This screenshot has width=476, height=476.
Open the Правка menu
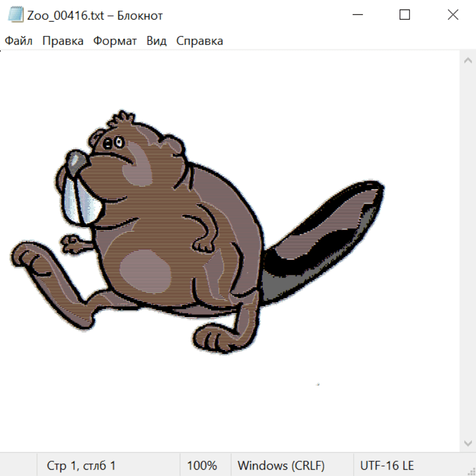(x=63, y=41)
